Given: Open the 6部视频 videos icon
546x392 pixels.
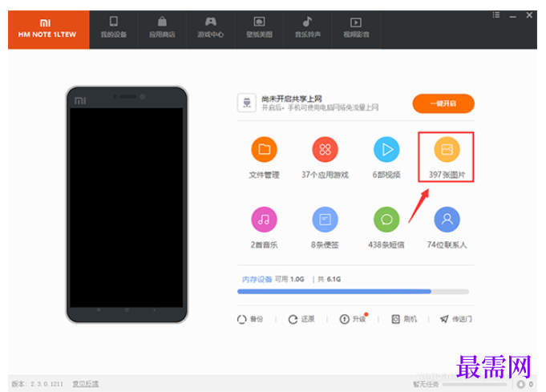Looking at the screenshot, I should point(386,150).
